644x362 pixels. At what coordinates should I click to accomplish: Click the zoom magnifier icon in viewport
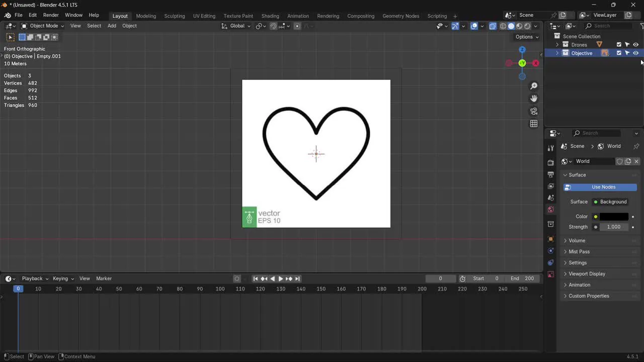[x=534, y=86]
